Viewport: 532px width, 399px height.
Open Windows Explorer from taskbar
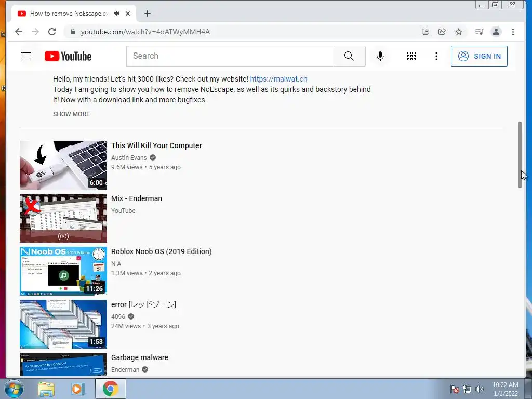pyautogui.click(x=46, y=389)
